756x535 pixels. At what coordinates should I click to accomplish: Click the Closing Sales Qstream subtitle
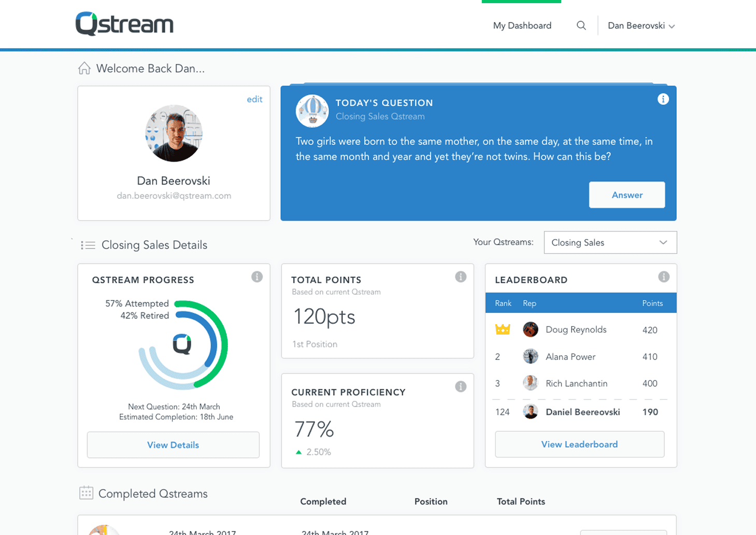380,117
